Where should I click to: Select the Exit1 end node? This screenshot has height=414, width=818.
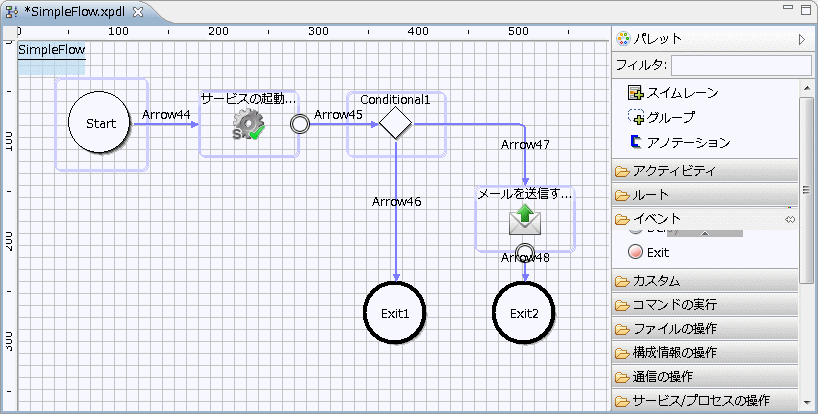[x=395, y=313]
